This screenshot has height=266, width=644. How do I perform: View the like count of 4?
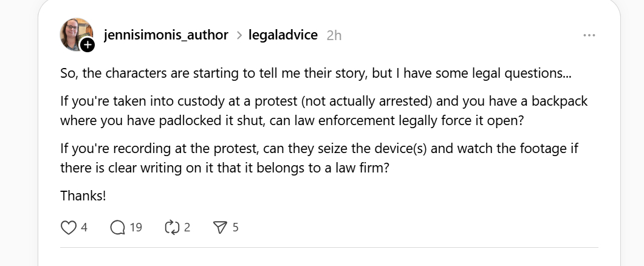84,227
